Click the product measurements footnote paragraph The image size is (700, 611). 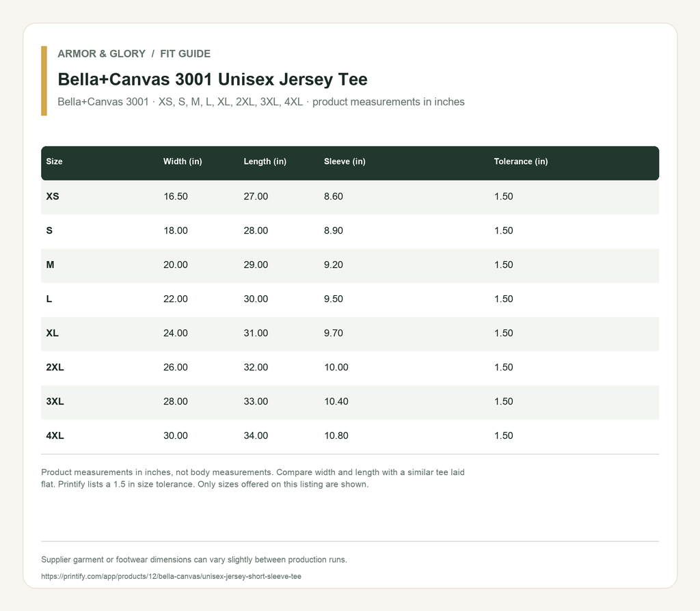pos(253,478)
